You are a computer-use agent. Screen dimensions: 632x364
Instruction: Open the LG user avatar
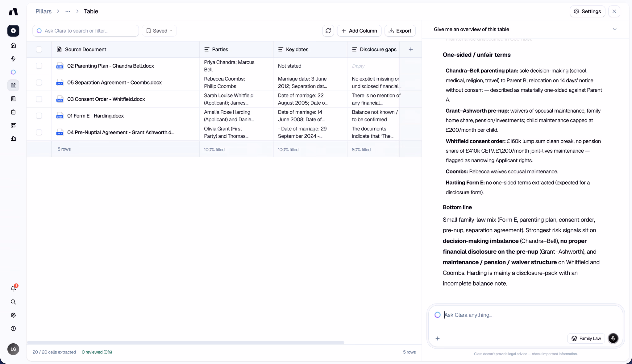13,349
